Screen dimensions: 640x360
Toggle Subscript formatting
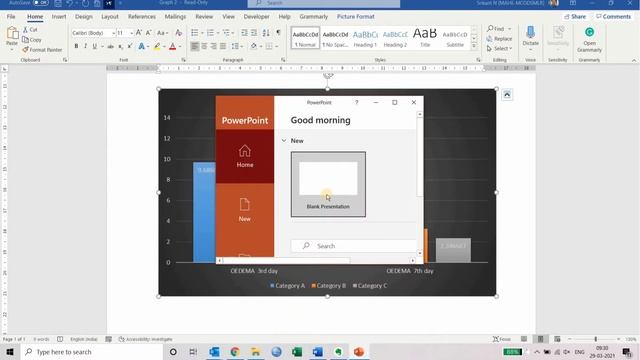(120, 47)
